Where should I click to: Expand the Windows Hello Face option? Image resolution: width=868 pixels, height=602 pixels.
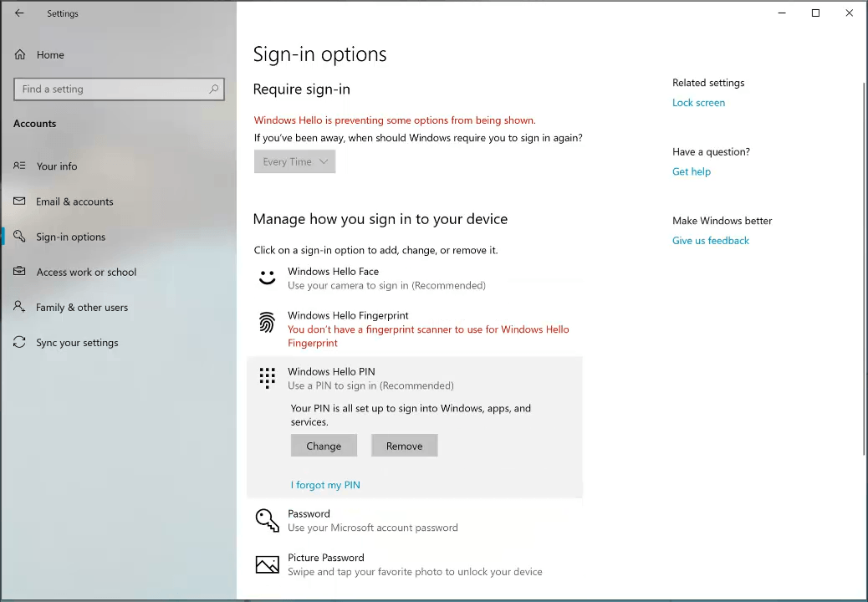pos(385,278)
